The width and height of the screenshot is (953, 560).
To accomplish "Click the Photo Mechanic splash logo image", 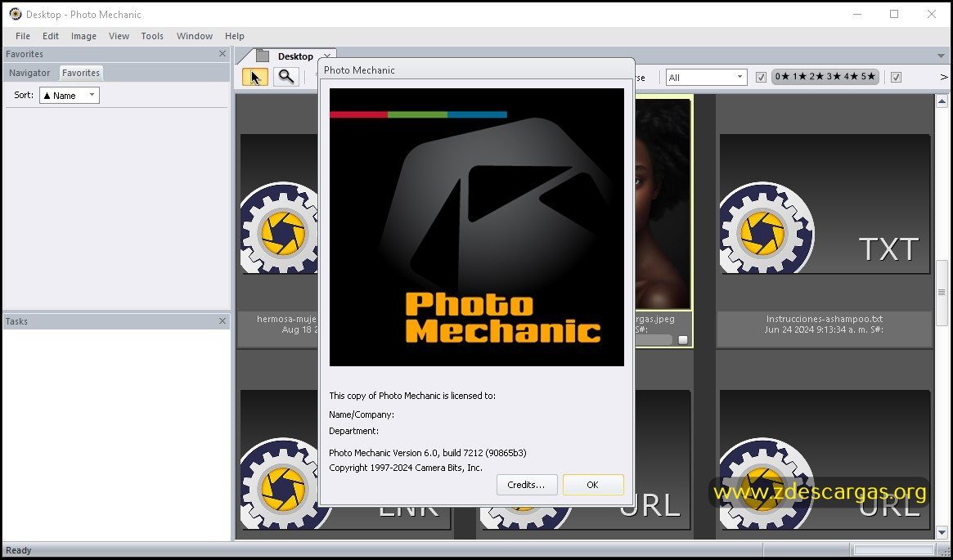I will [476, 227].
